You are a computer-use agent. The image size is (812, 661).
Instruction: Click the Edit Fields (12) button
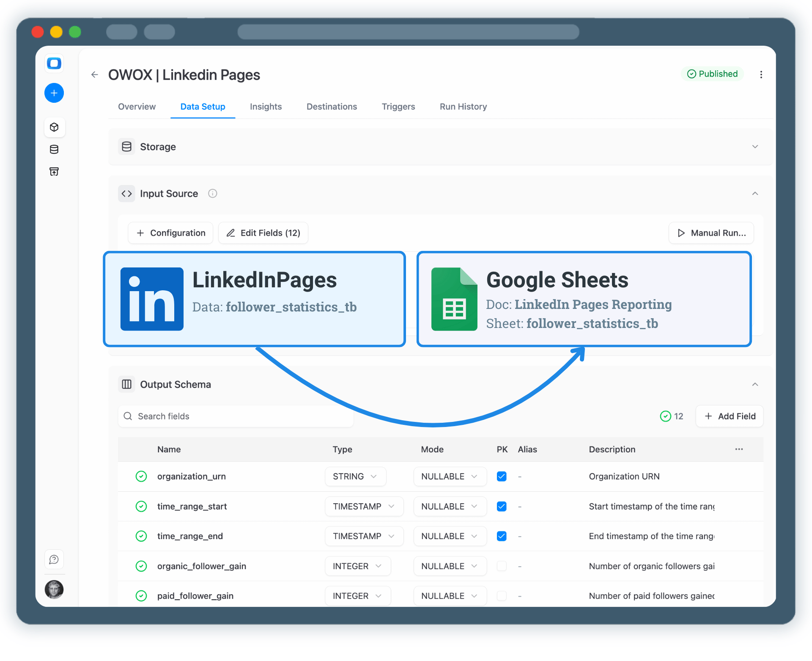(263, 233)
